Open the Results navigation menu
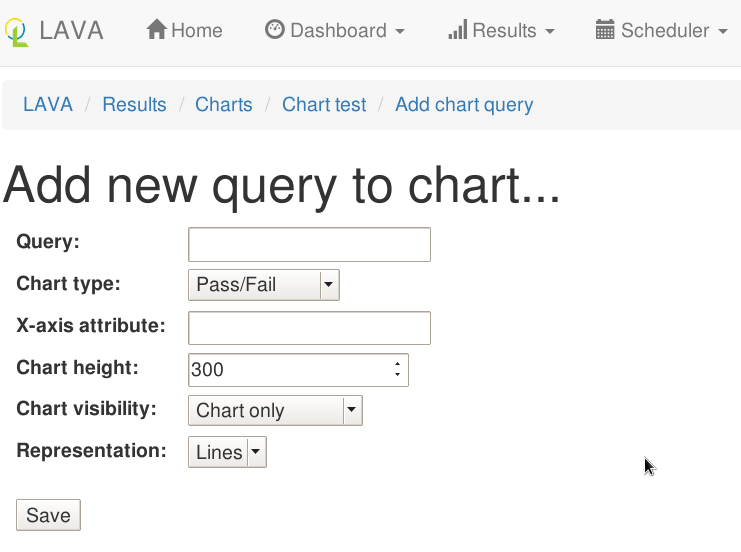Screen dimensions: 741x552 501,31
